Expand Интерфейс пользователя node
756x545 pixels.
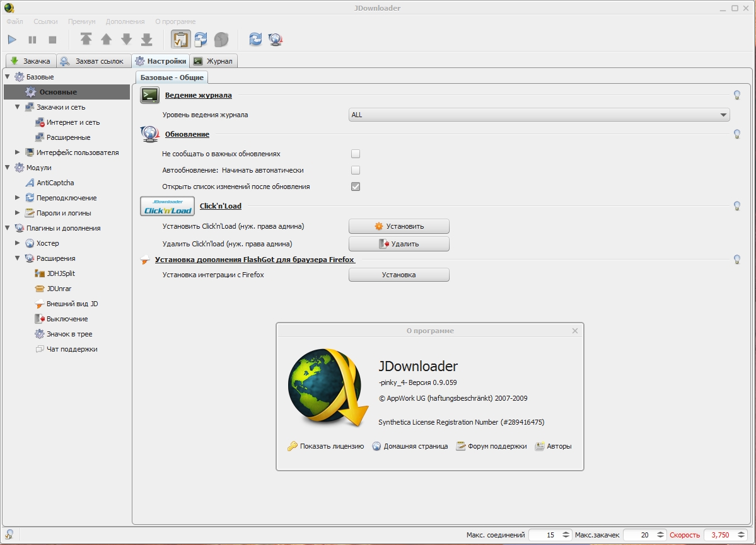(18, 152)
